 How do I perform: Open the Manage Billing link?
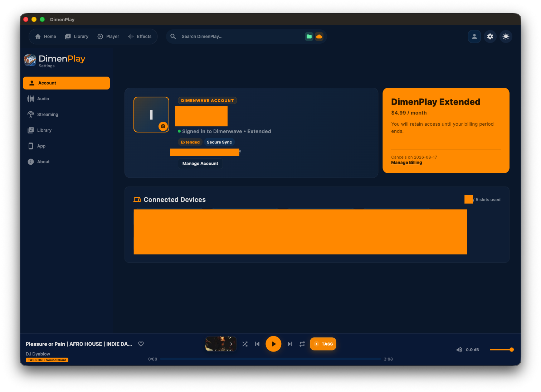click(x=406, y=163)
